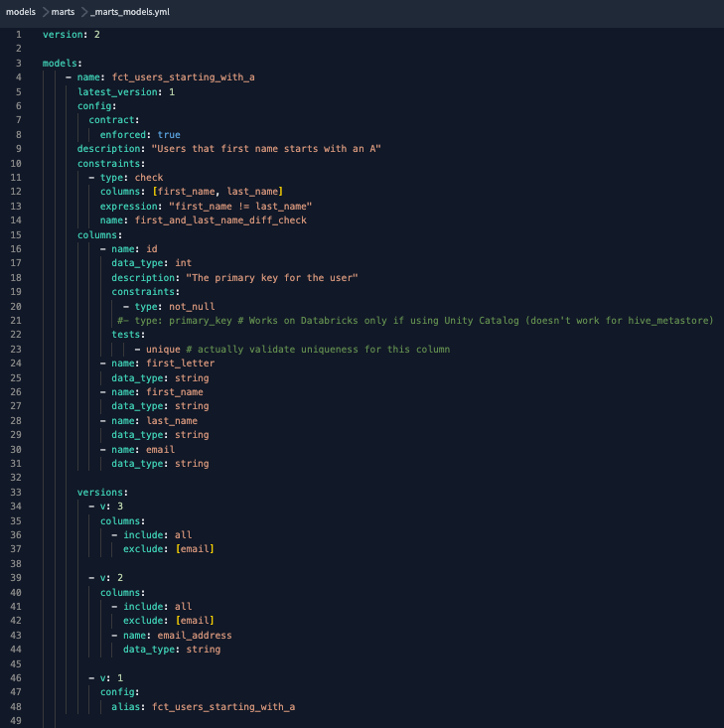
Task: Click line number 49 in gutter
Action: pyautogui.click(x=16, y=721)
